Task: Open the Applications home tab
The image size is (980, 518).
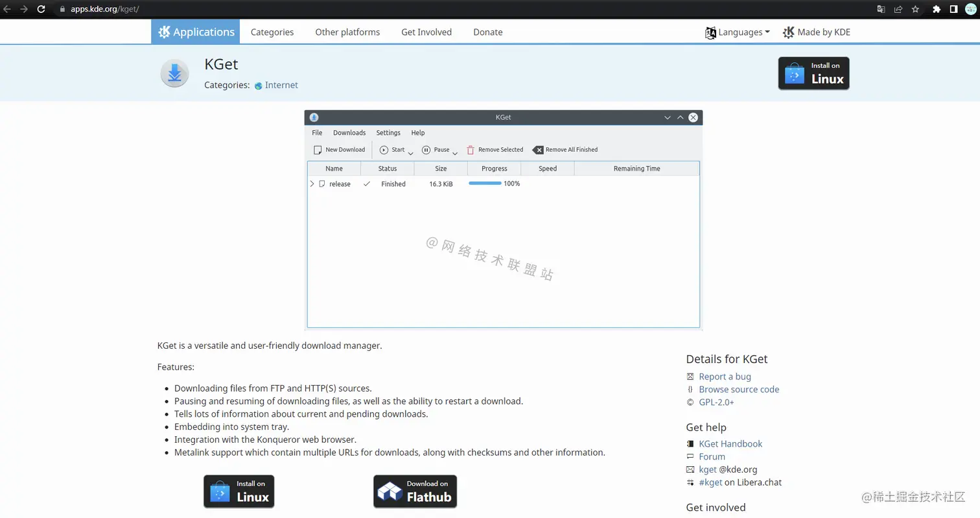Action: pos(196,32)
